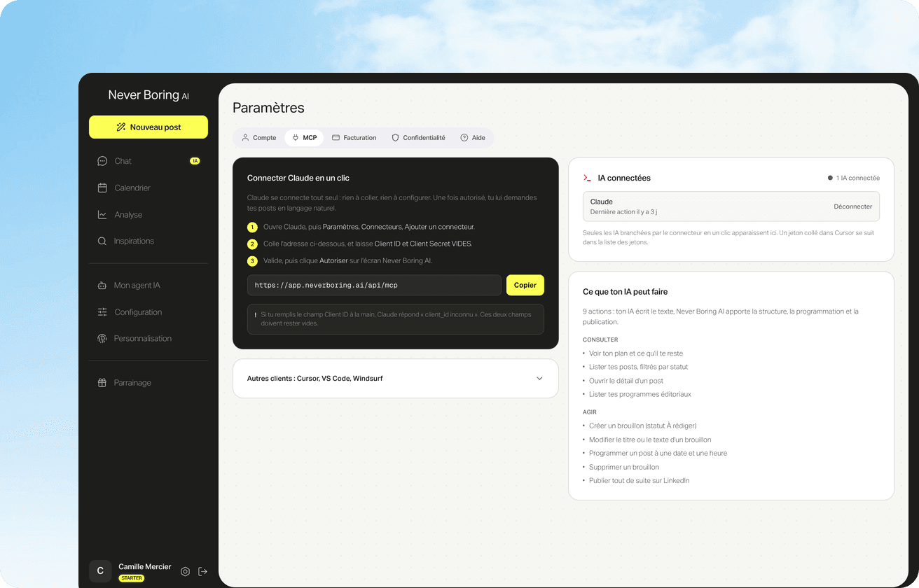Image resolution: width=919 pixels, height=588 pixels.
Task: Click the Configuration sliders icon
Action: (102, 312)
